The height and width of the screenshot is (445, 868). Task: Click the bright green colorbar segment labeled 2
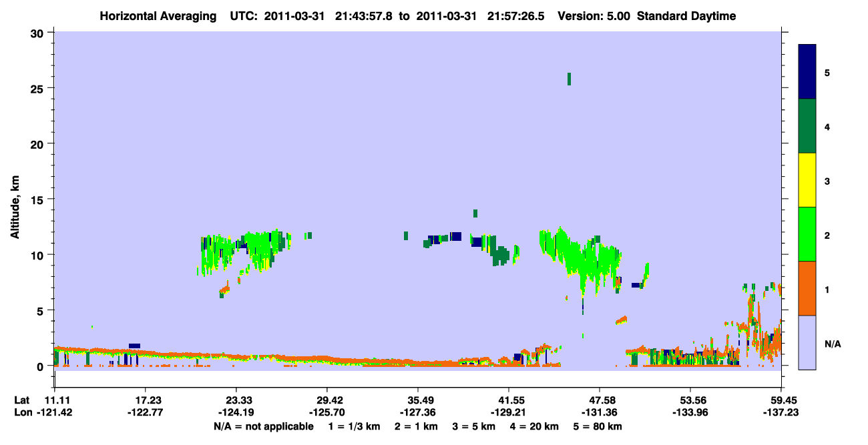pos(807,234)
